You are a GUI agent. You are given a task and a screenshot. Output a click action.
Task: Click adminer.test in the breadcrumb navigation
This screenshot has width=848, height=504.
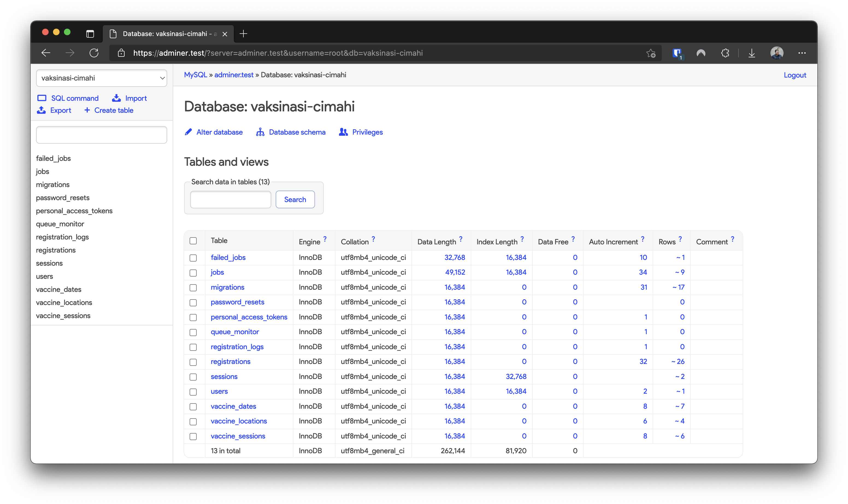pos(234,75)
